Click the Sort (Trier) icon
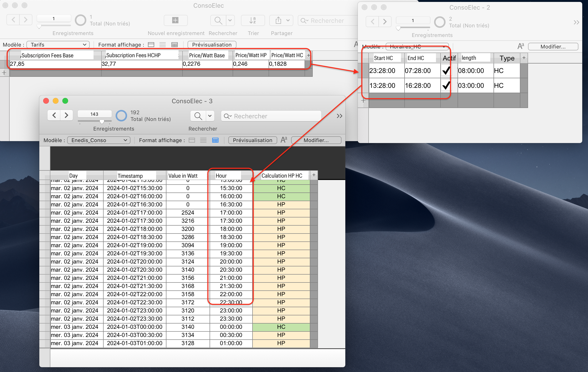The height and width of the screenshot is (372, 588). pos(253,20)
